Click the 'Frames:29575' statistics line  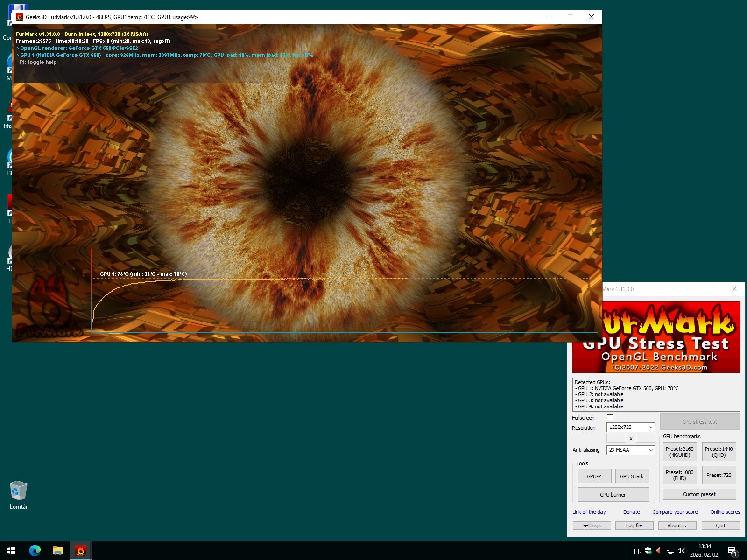click(x=93, y=41)
